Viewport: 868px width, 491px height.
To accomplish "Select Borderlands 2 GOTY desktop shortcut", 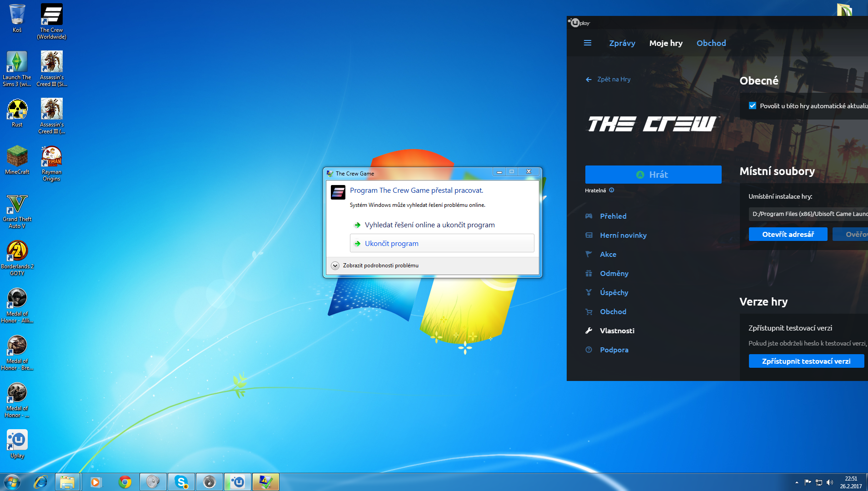I will pyautogui.click(x=17, y=258).
